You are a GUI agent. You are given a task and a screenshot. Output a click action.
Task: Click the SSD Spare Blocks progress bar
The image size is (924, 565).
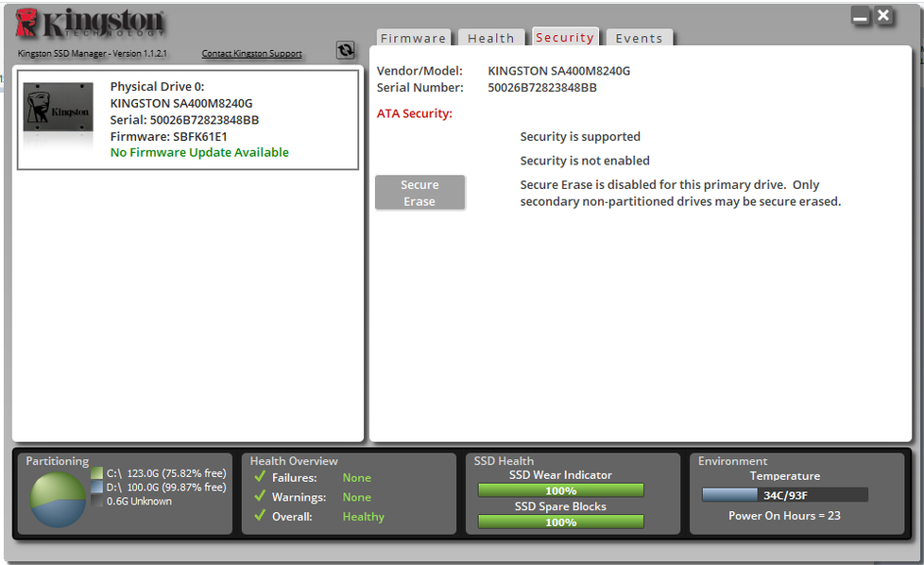tap(561, 522)
